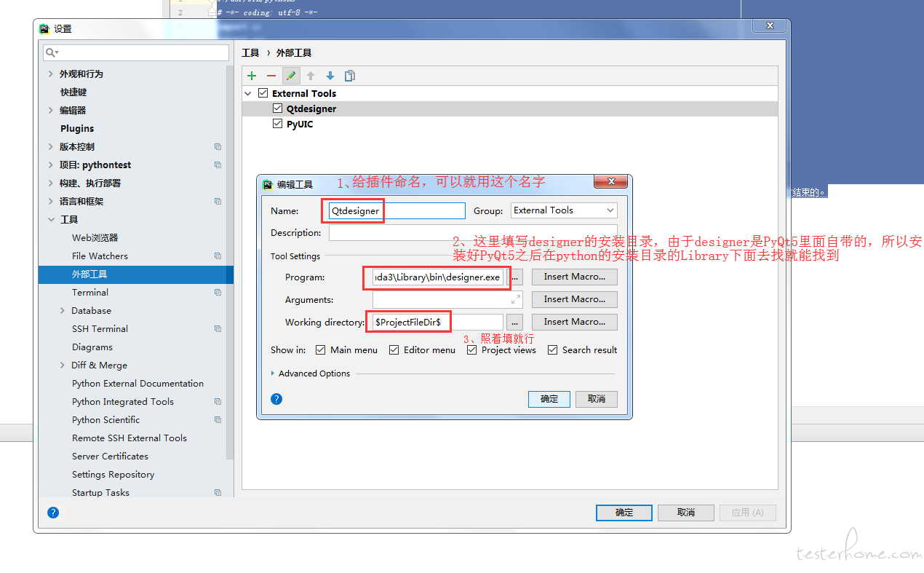The height and width of the screenshot is (573, 924).
Task: Click the project-level icon beside Startup Tasks
Action: coord(218,492)
